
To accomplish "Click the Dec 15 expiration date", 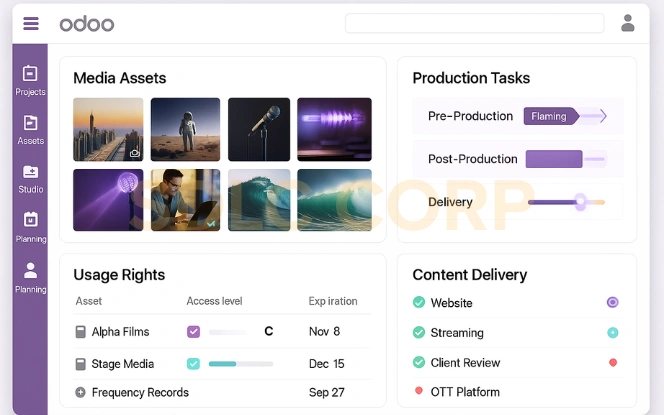I will (x=326, y=364).
